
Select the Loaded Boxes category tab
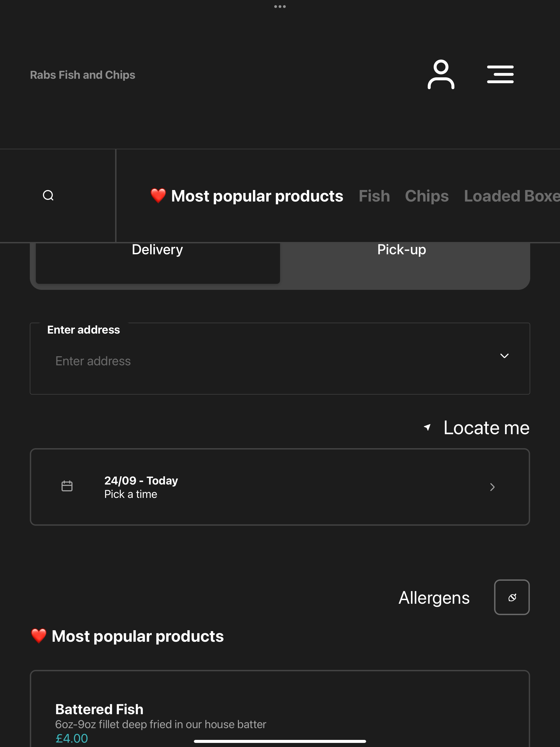click(512, 196)
